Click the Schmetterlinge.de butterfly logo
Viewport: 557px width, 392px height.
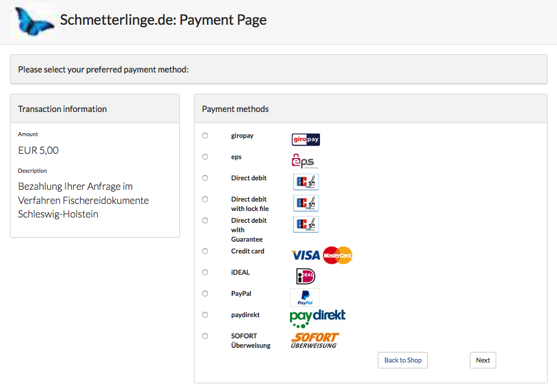pos(33,20)
